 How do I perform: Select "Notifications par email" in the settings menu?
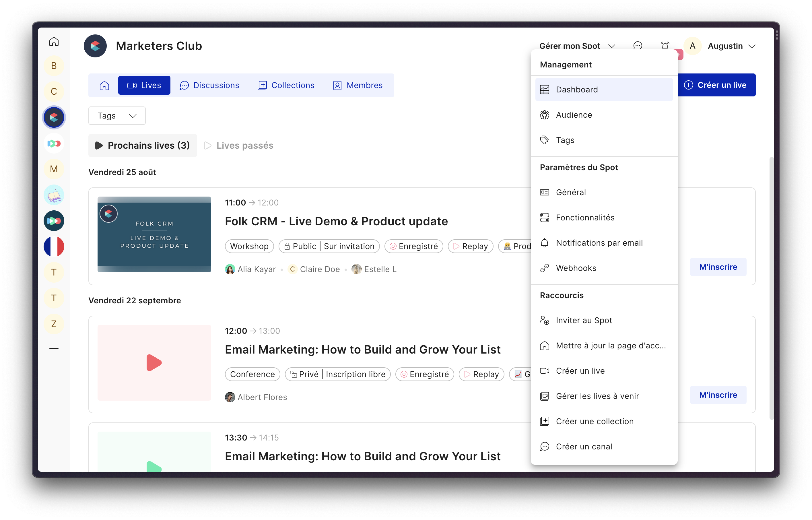[x=599, y=242]
